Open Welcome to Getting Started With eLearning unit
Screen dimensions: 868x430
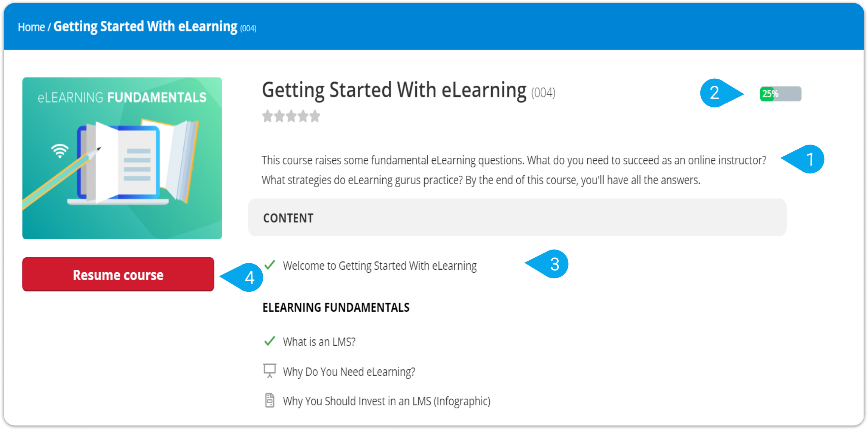(x=380, y=266)
